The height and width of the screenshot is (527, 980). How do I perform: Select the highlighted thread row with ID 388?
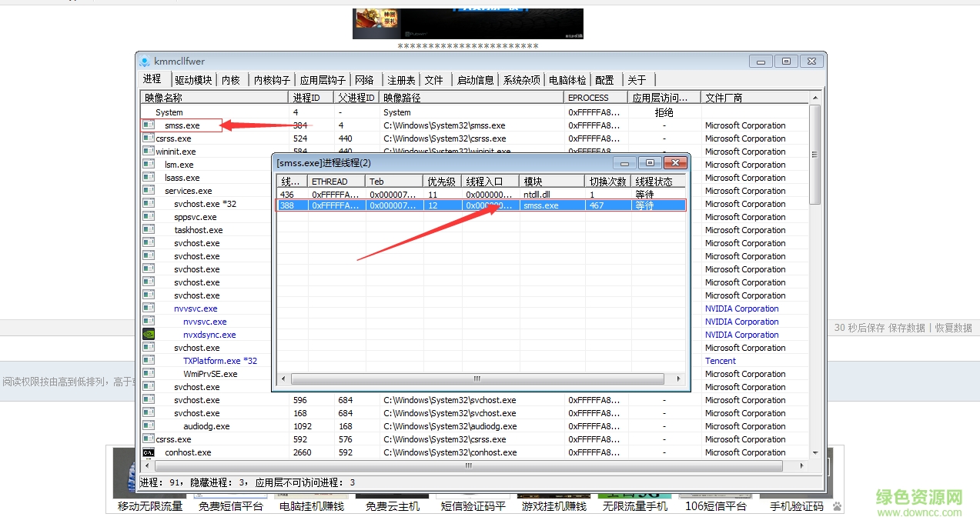[477, 205]
